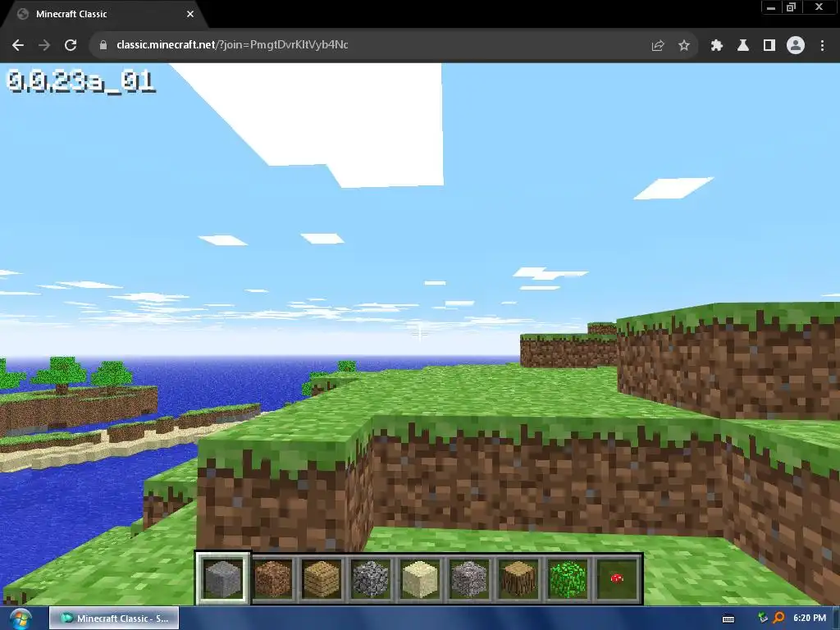Select Minecraft Classic taskbar window button
The image size is (840, 630).
coord(114,619)
